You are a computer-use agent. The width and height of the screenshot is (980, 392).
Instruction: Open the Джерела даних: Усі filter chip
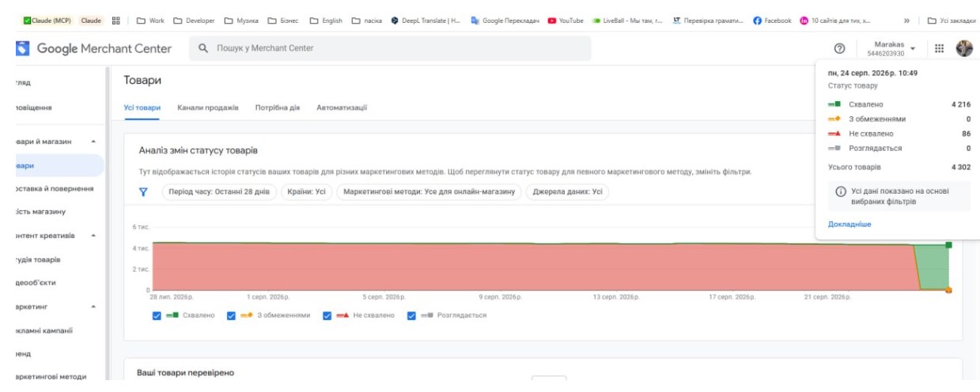[x=567, y=191]
